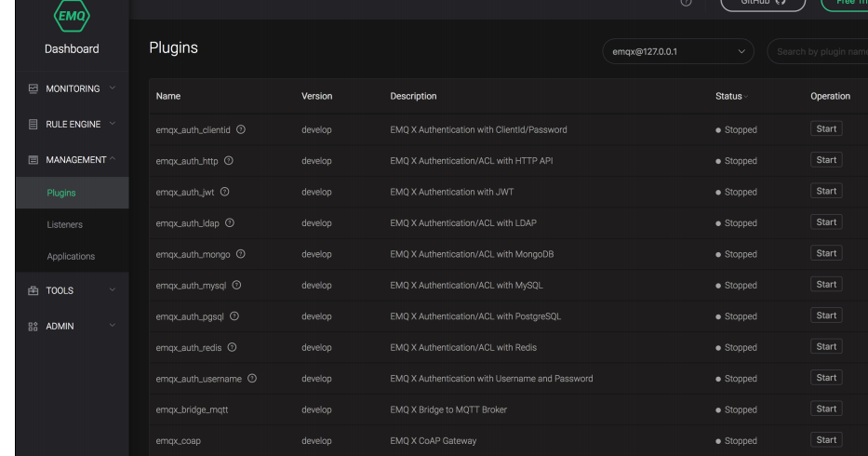Select Plugins in the sidebar
The image size is (868, 456).
72,193
